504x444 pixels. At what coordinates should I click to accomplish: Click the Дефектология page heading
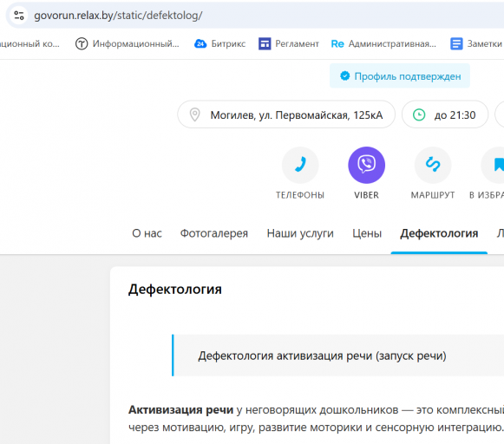pos(175,289)
